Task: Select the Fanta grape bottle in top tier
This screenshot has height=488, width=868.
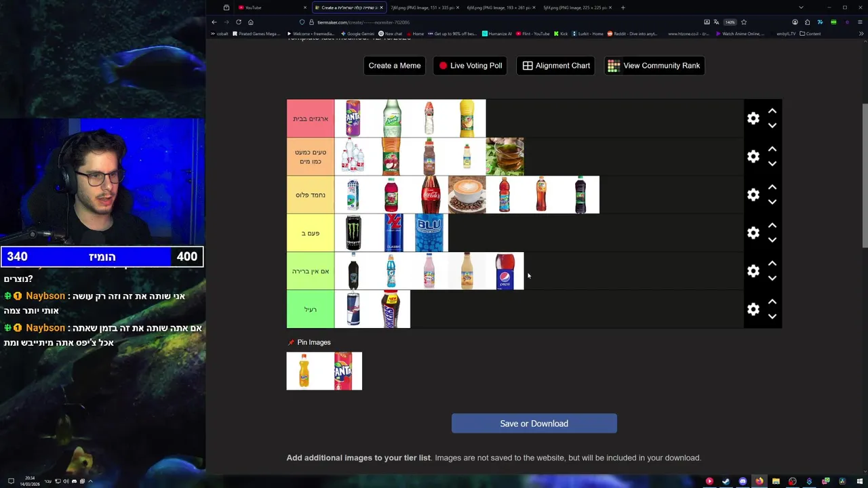Action: tap(353, 119)
